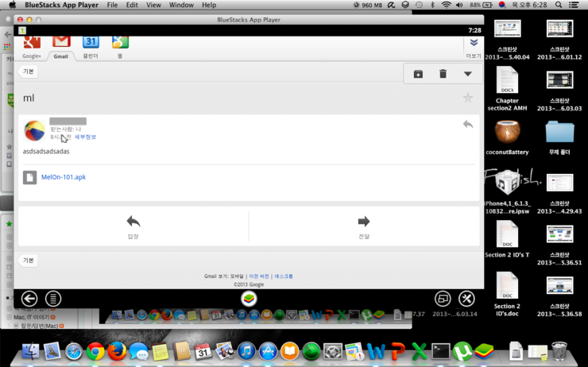Open the Google+ app shortcut
The image size is (588, 367).
point(32,48)
